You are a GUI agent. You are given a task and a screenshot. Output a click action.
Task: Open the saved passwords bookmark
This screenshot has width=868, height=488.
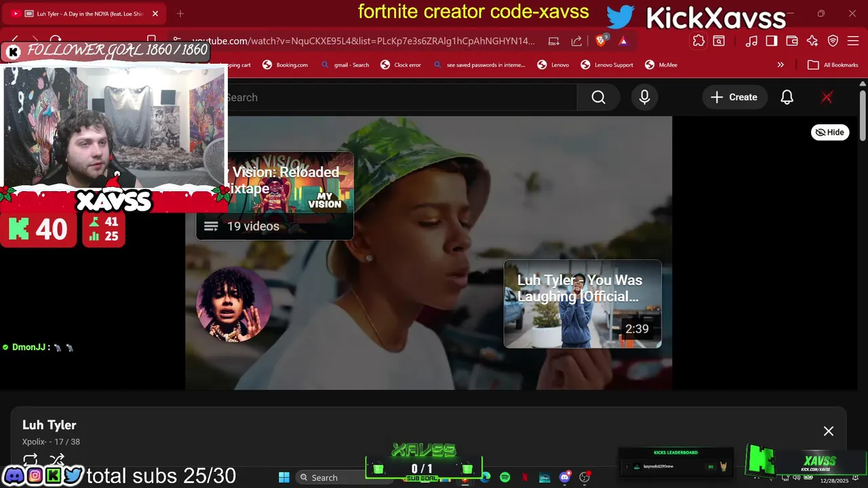pyautogui.click(x=479, y=65)
